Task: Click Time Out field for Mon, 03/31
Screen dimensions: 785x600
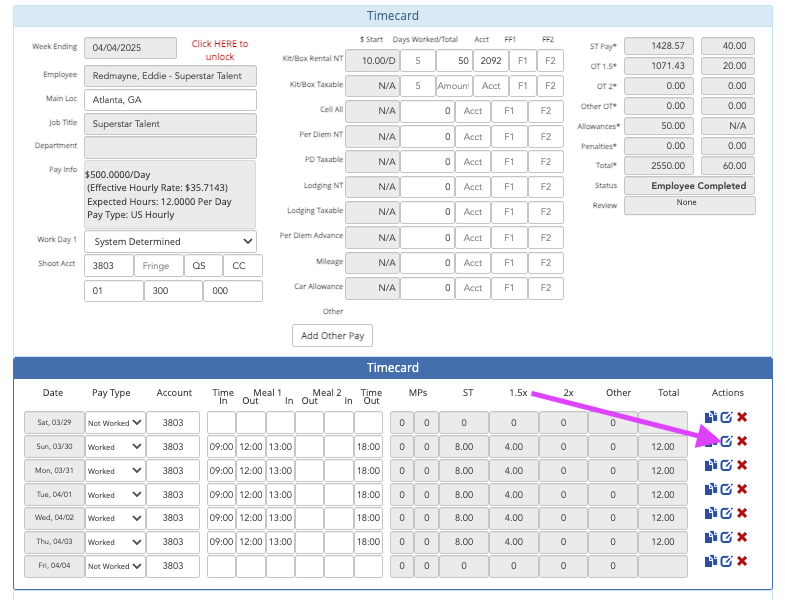Action: [368, 471]
